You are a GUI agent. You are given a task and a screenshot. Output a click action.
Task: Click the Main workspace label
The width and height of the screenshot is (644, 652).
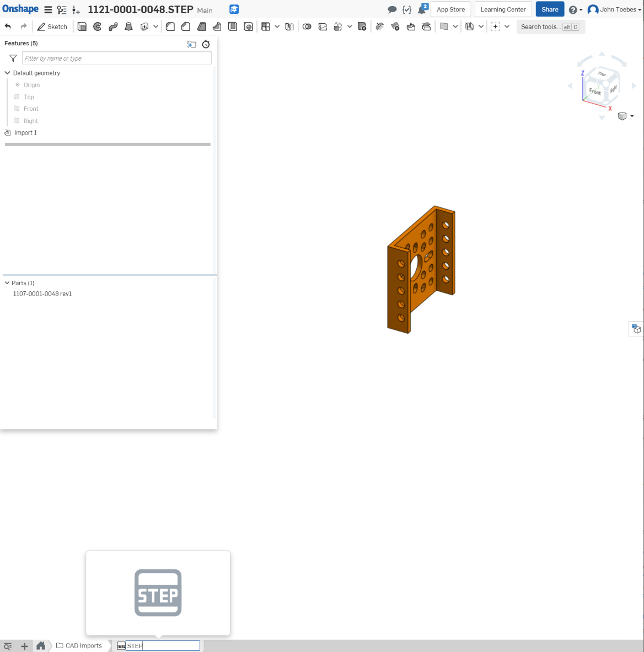tap(205, 10)
